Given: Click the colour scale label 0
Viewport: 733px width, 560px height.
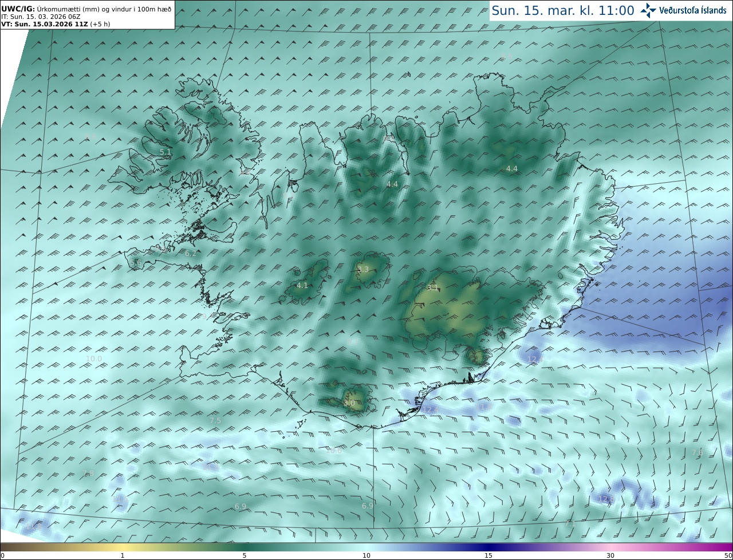Looking at the screenshot, I should tap(2, 555).
